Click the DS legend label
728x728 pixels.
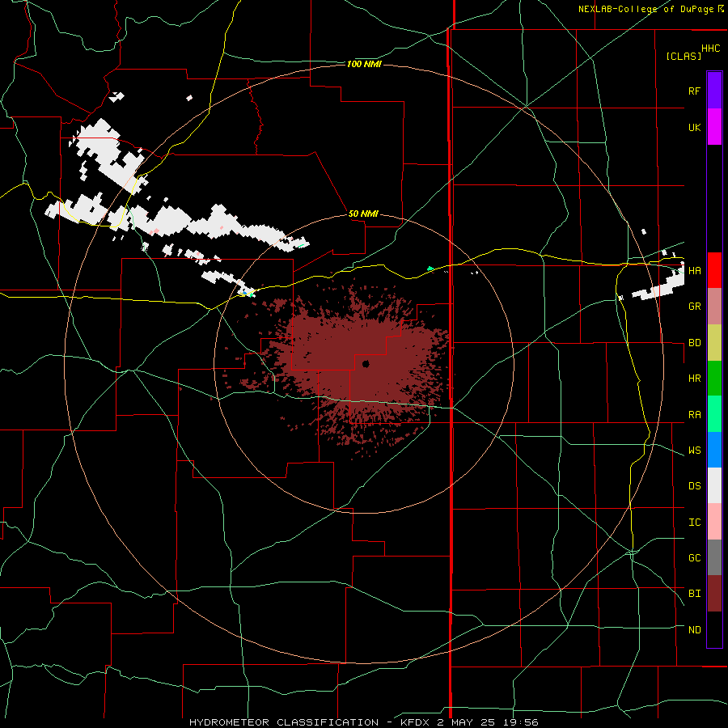pyautogui.click(x=694, y=486)
